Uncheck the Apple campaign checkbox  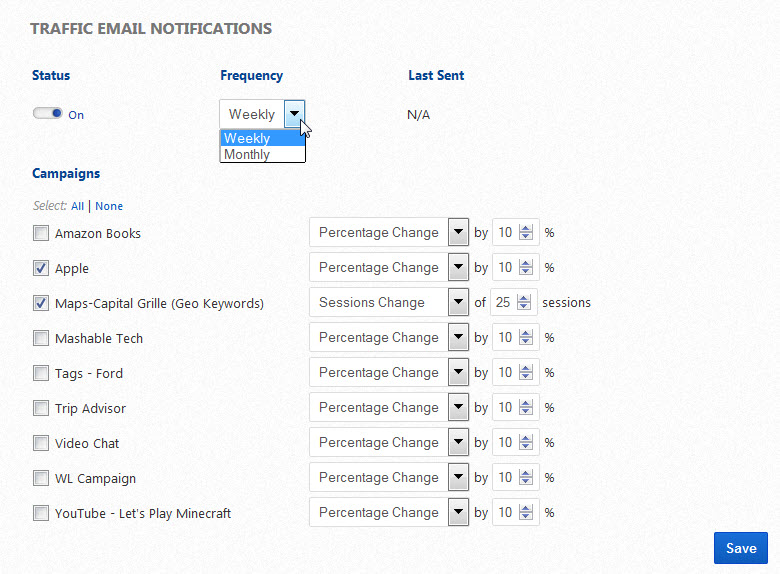click(x=41, y=268)
